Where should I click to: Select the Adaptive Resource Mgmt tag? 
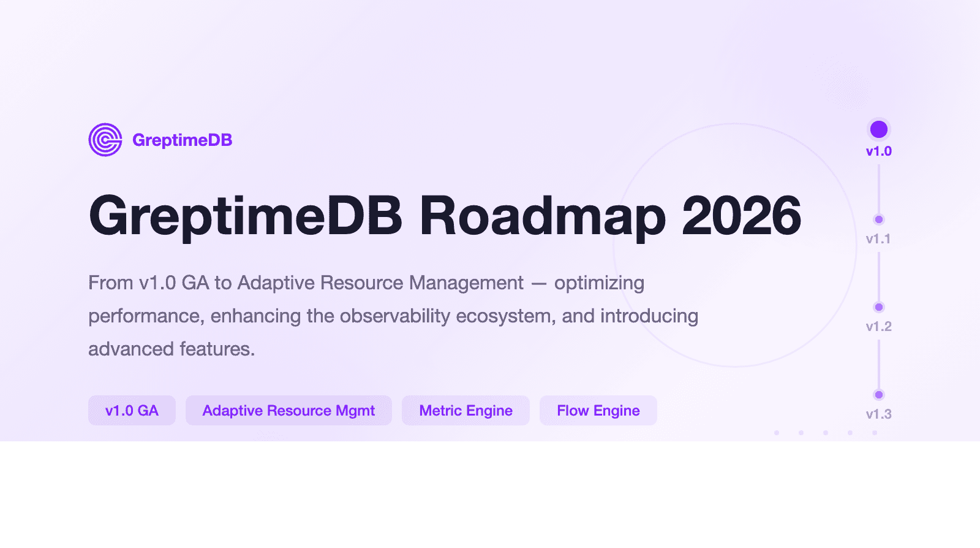[288, 411]
